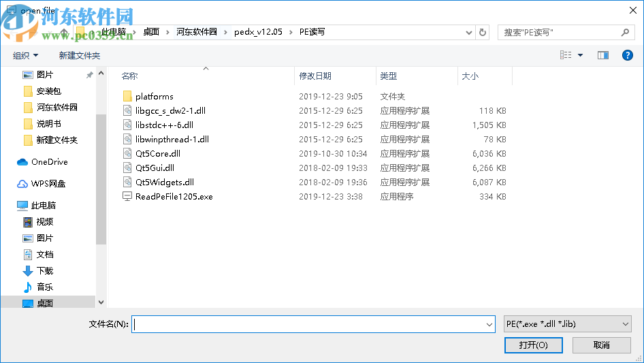Sort by 名称 column header
Viewport: 644px width, 363px height.
tap(129, 76)
